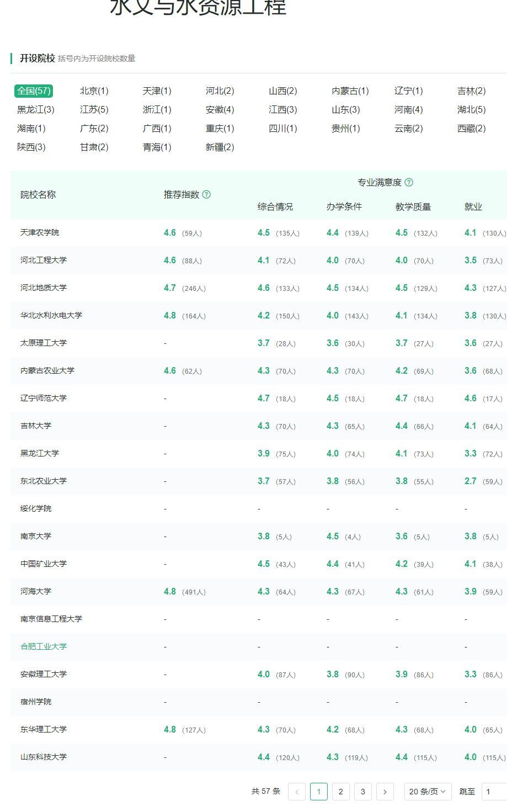Viewport: 507px width, 812px height.
Task: Filter schools by 重庆(1)
Action: [x=220, y=128]
